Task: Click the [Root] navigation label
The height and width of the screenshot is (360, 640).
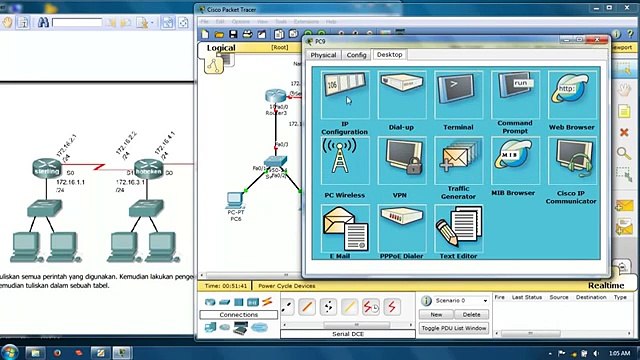Action: [x=280, y=47]
